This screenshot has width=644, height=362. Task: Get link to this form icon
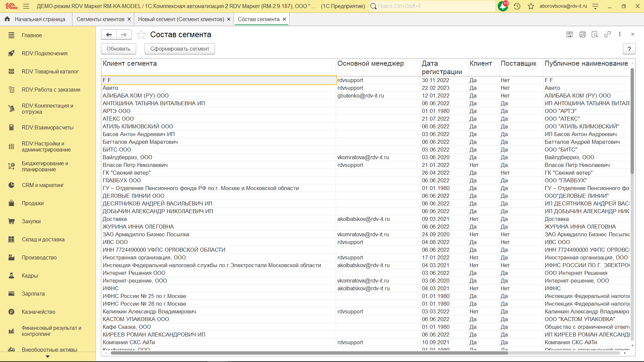click(607, 34)
